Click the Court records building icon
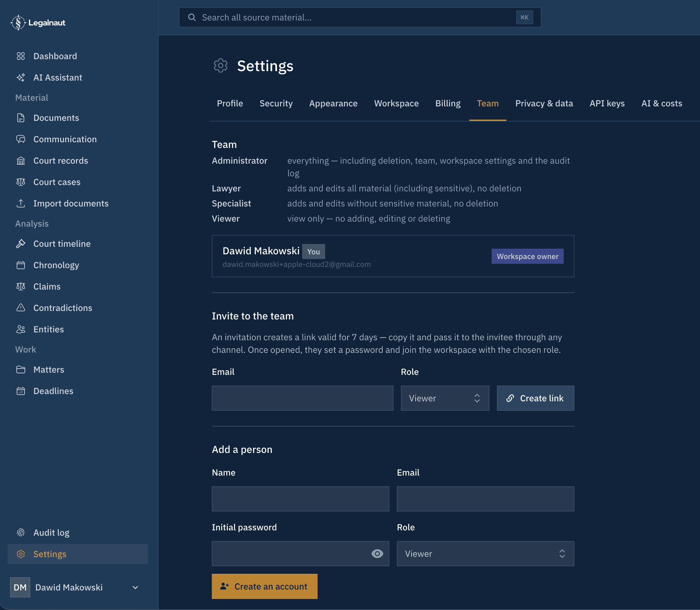 click(x=21, y=161)
